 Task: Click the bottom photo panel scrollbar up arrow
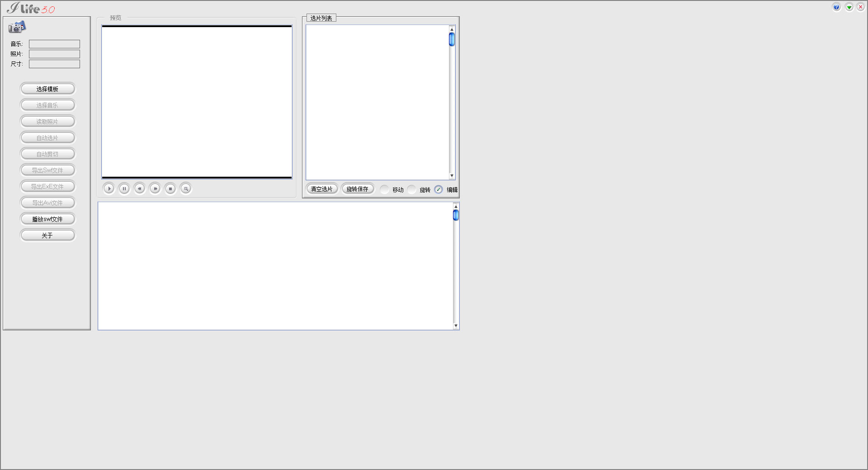point(456,207)
